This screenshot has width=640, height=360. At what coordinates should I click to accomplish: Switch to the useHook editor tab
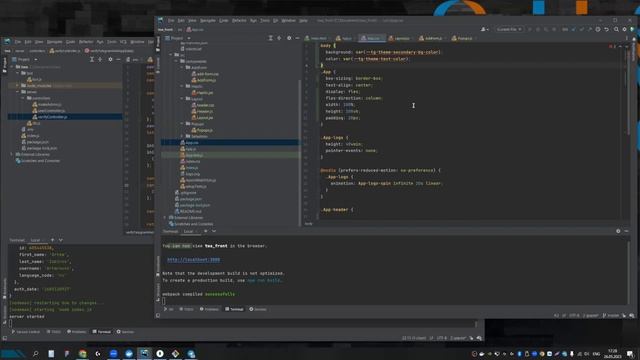[x=401, y=38]
